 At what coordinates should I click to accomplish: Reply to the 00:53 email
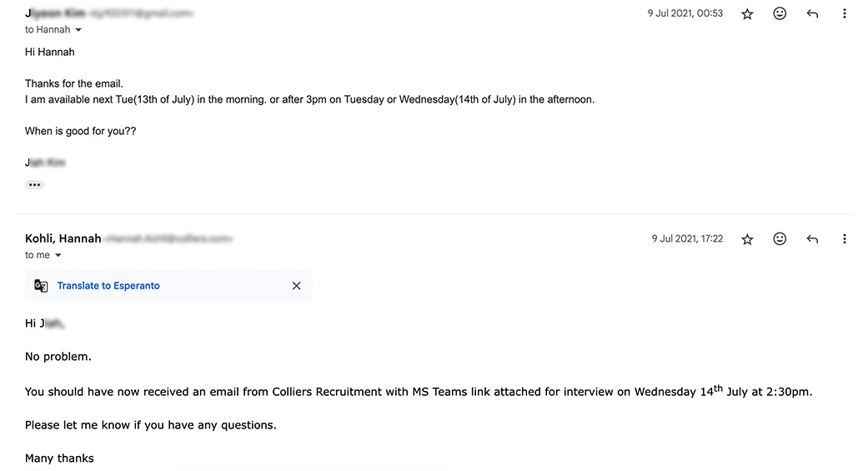812,14
